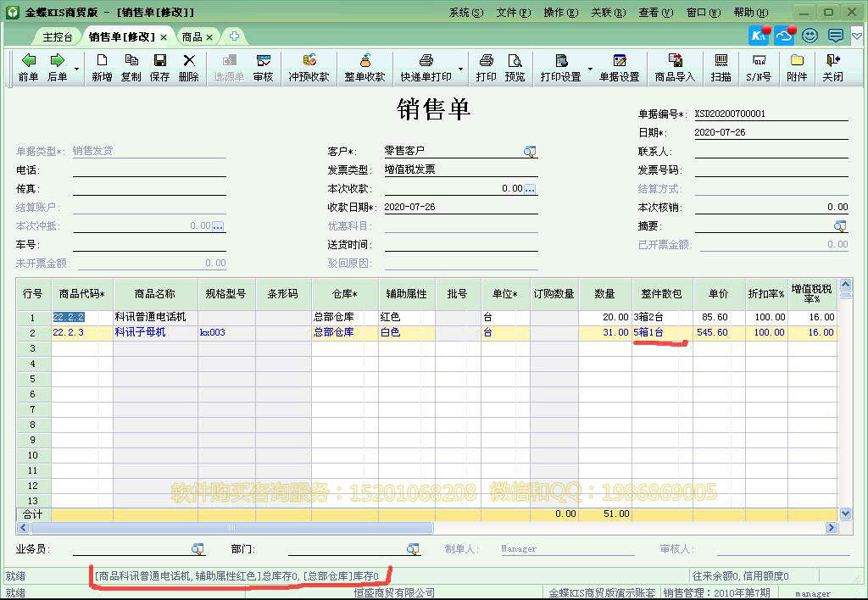Viewport: 868px width, 600px height.
Task: Expand the dropdown arrow beside 后单
Action: (76, 69)
